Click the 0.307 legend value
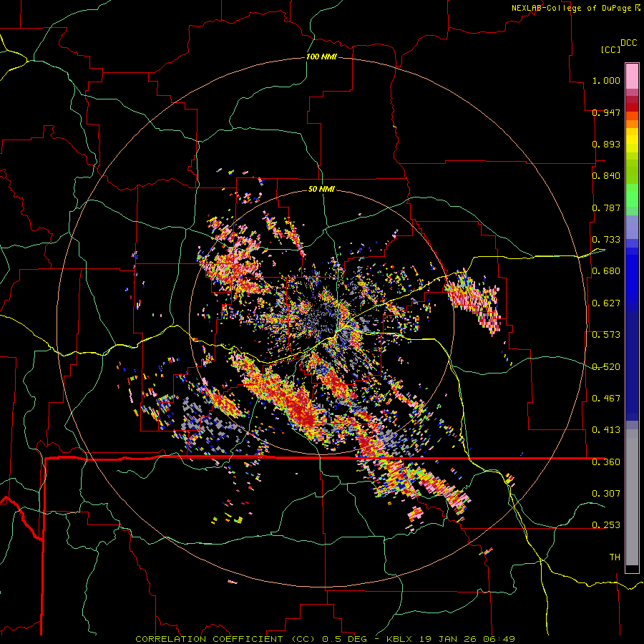This screenshot has height=644, width=644. [x=606, y=494]
